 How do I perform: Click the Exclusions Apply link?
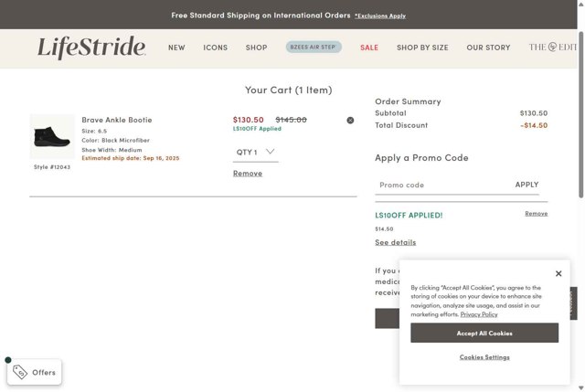tap(380, 16)
